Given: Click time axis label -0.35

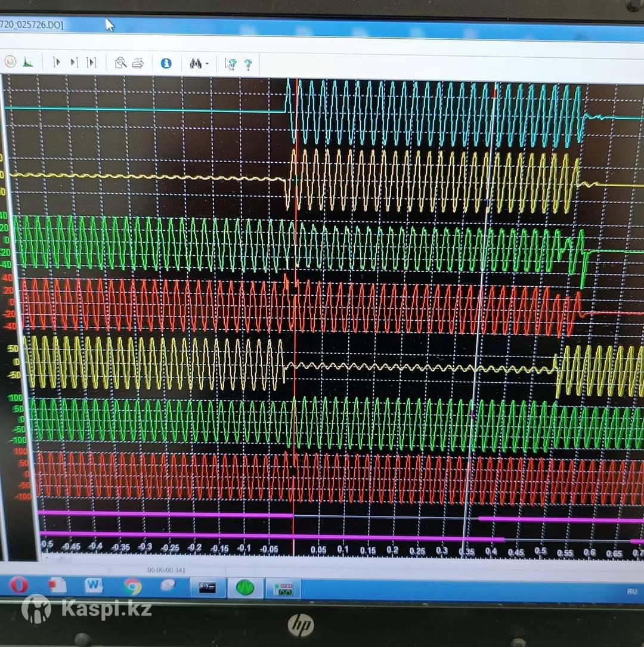Looking at the screenshot, I should coord(120,547).
